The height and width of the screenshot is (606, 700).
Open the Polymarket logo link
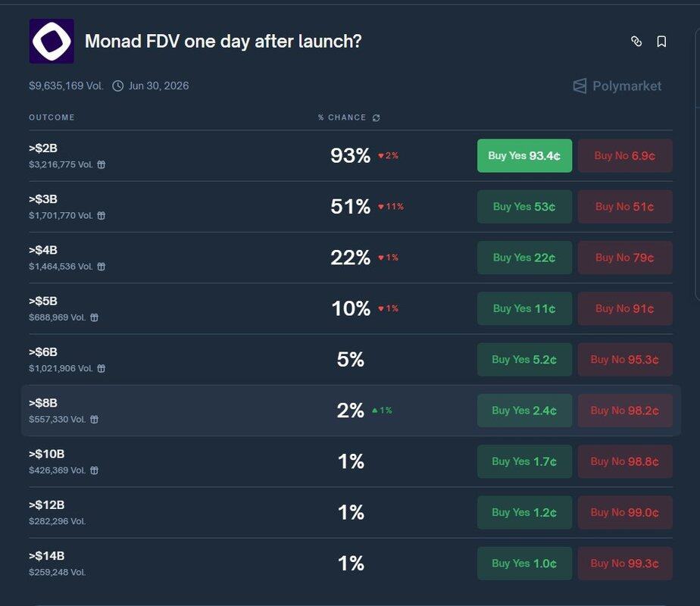[617, 86]
